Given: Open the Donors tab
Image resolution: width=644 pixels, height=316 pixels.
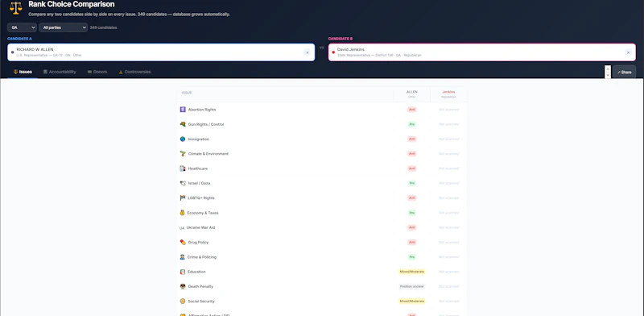Looking at the screenshot, I should coord(97,72).
